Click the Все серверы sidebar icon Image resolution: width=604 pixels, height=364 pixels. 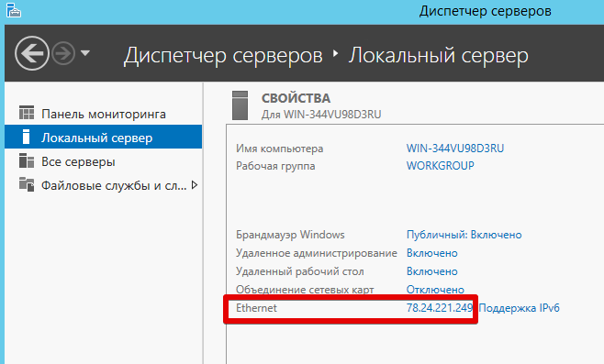coord(27,160)
